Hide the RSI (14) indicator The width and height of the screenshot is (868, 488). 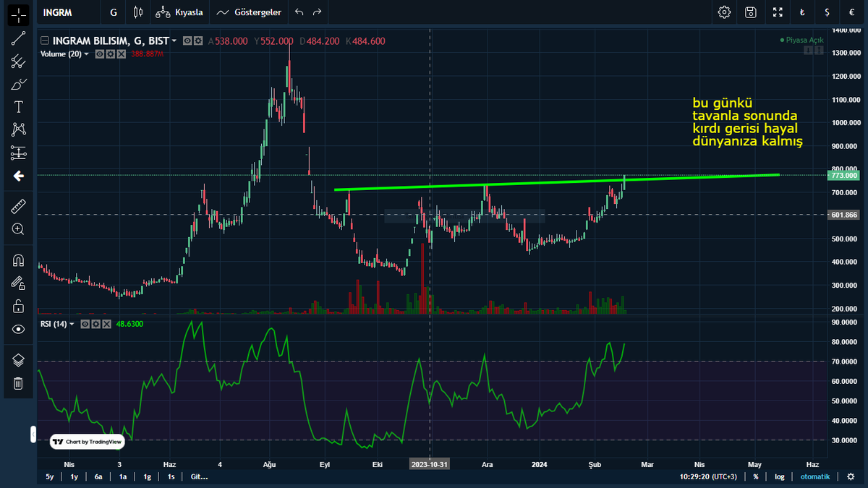tap(85, 324)
